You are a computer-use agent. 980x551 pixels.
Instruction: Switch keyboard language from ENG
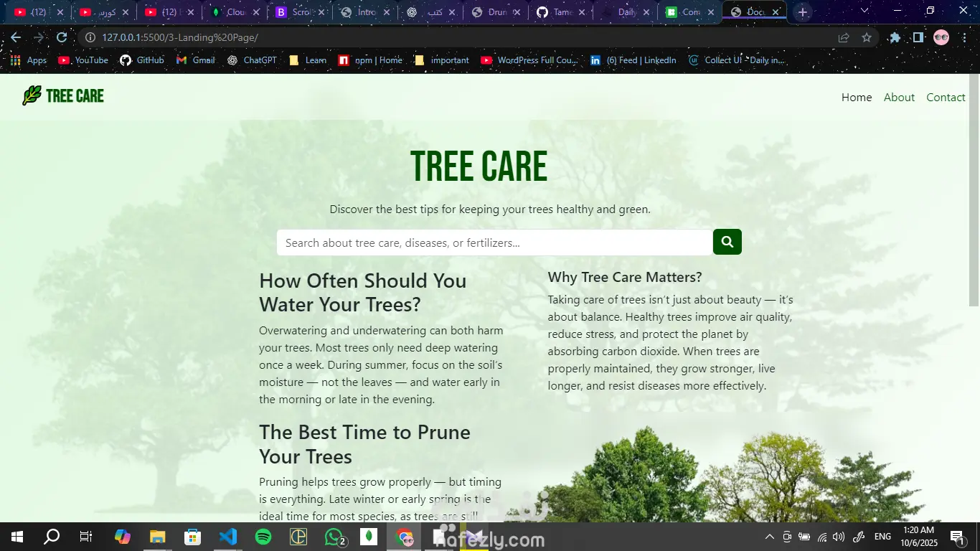(x=882, y=537)
